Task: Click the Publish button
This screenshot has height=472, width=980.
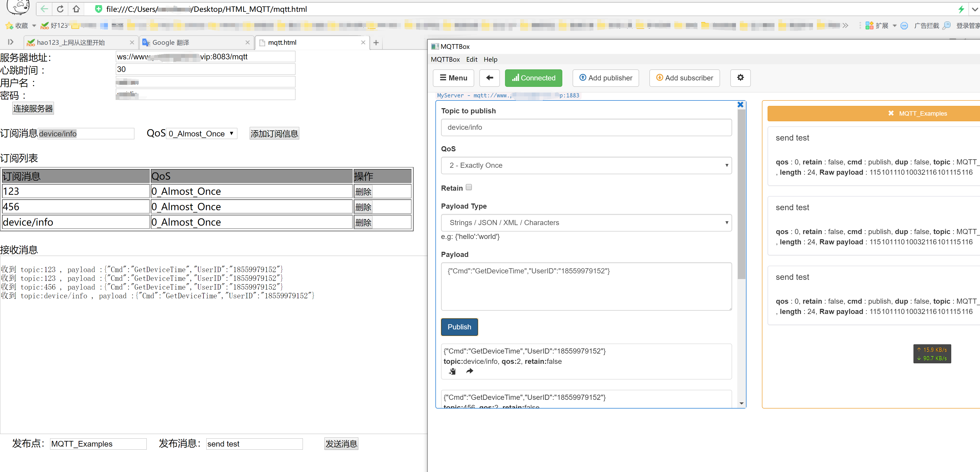Action: (459, 327)
